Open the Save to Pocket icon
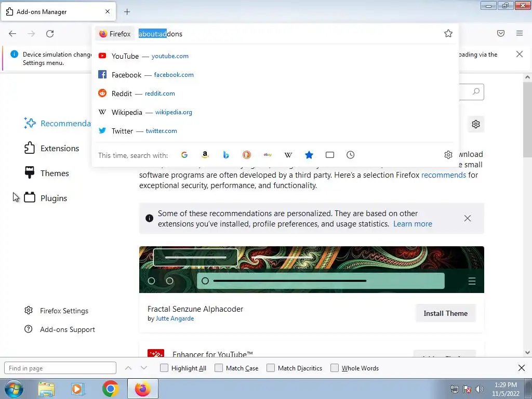The width and height of the screenshot is (532, 399). tap(501, 33)
